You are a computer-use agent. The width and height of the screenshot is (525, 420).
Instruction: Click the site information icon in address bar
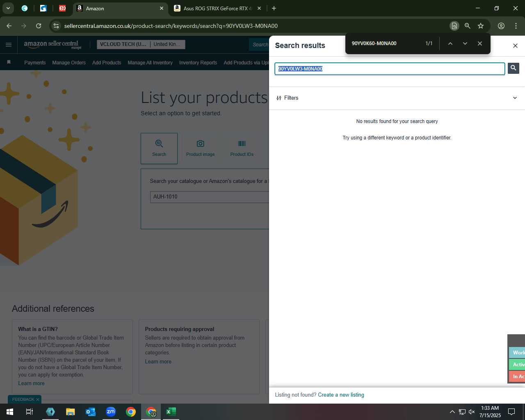56,26
